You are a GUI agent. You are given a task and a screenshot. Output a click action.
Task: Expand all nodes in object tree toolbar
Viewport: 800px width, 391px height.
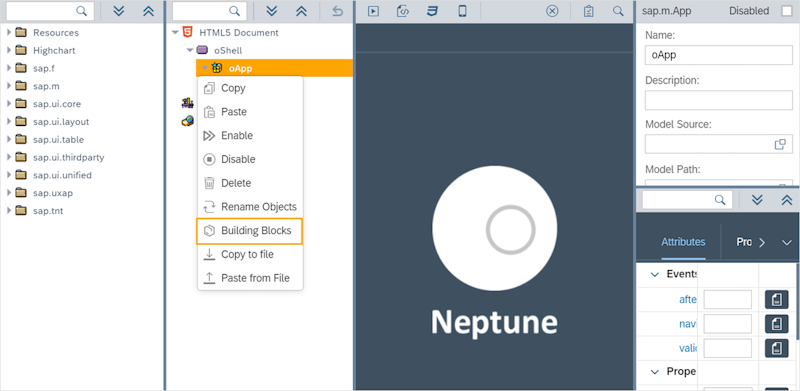point(272,11)
